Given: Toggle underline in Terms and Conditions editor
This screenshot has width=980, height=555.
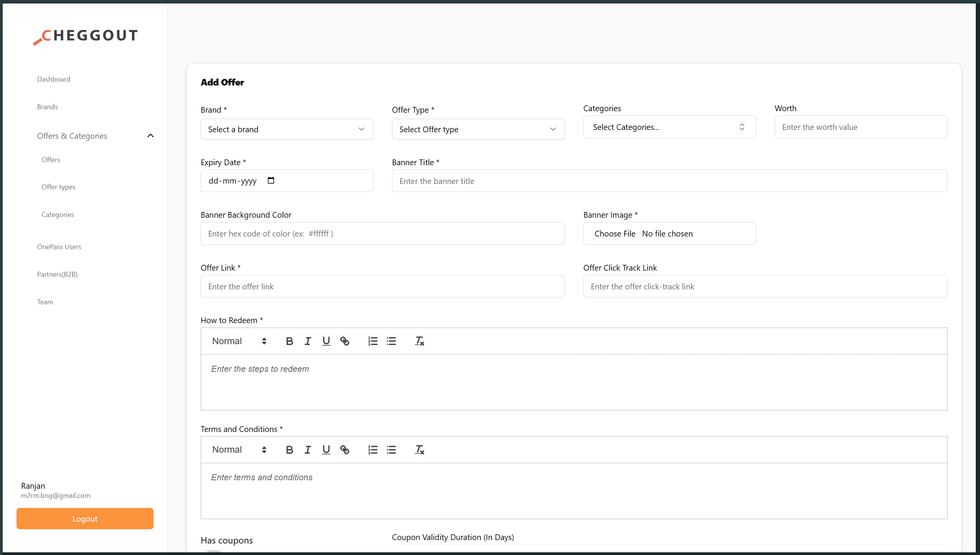Looking at the screenshot, I should pyautogui.click(x=326, y=450).
